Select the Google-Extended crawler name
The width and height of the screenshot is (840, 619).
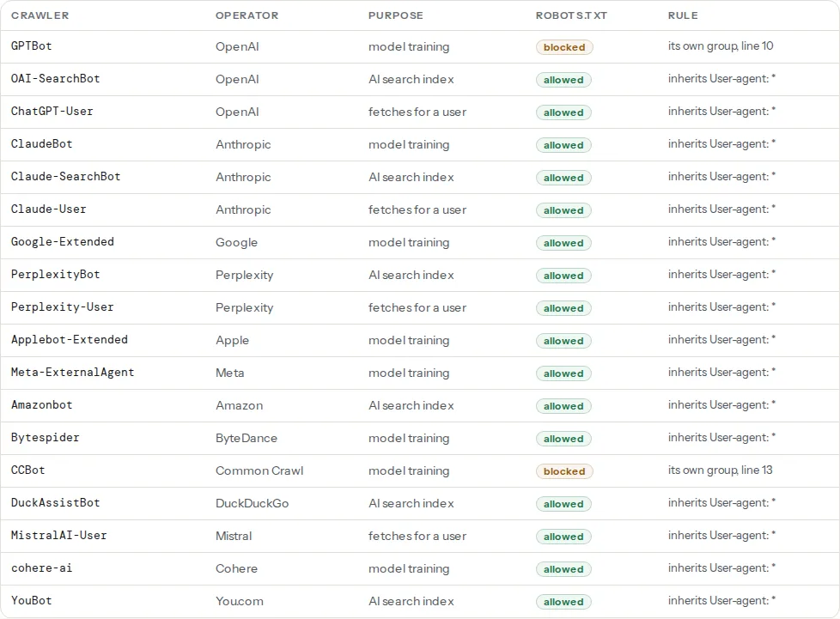coord(63,242)
